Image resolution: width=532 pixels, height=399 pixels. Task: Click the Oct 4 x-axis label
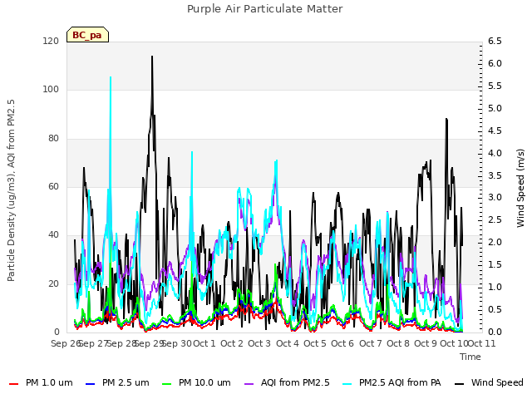click(x=288, y=343)
